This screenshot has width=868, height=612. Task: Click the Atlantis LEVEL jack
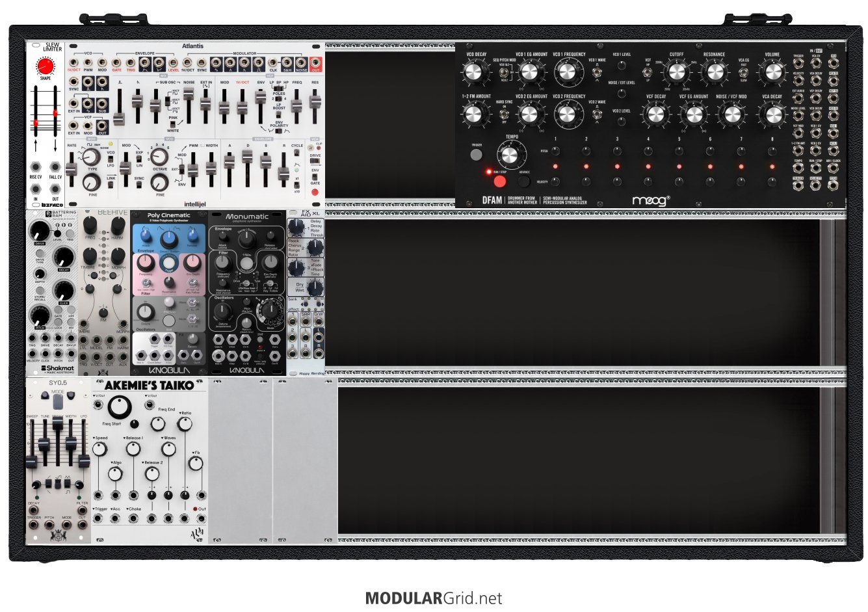pyautogui.click(x=174, y=63)
